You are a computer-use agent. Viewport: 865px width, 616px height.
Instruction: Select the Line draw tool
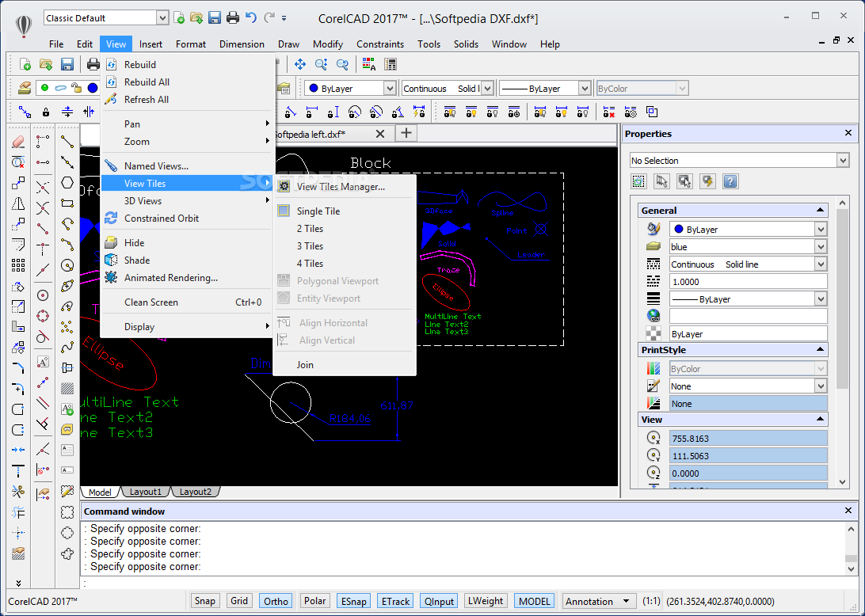[67, 142]
